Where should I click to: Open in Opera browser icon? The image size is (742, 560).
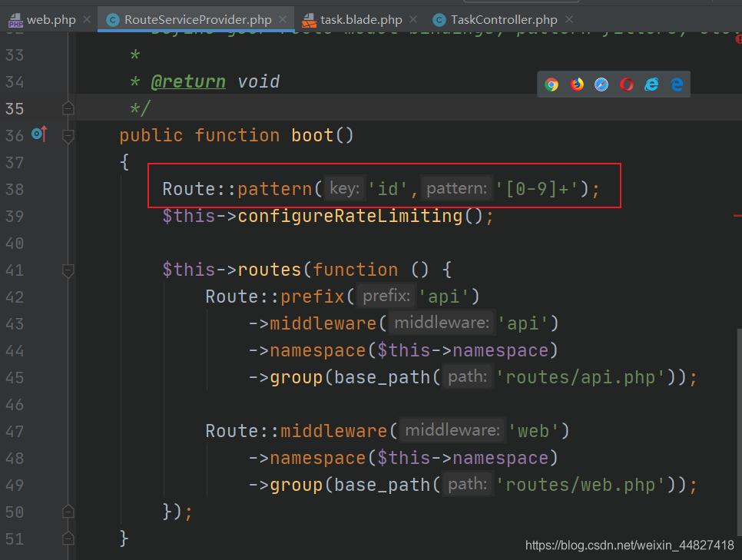pyautogui.click(x=627, y=84)
